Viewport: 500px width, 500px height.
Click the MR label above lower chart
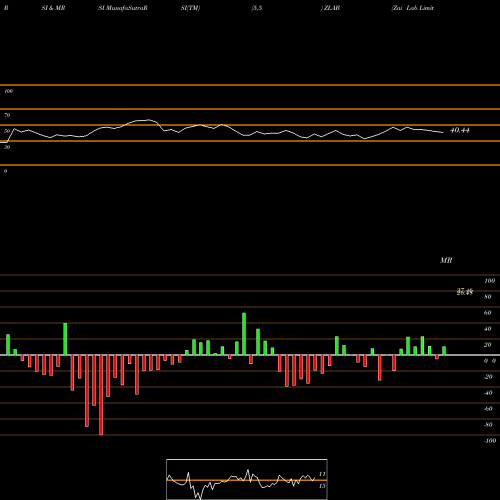pos(446,260)
